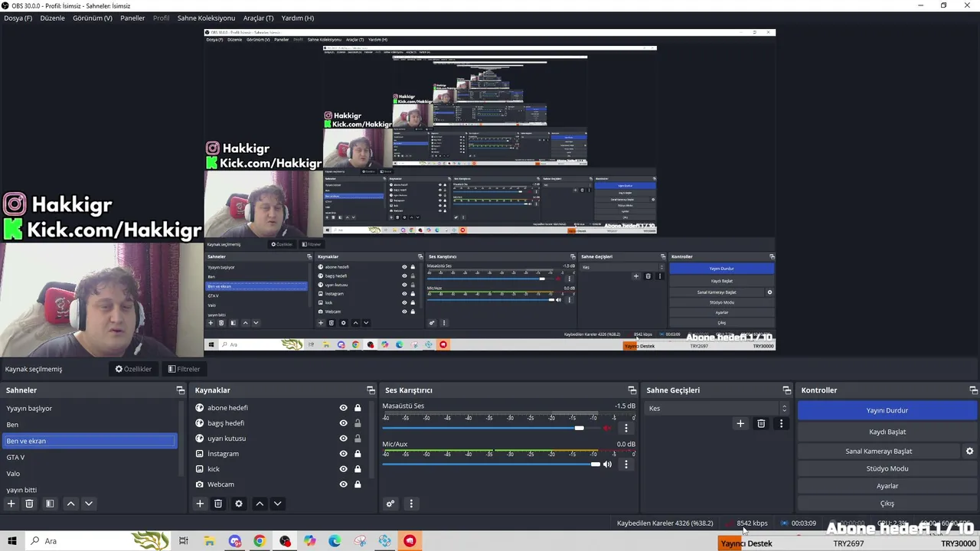The image size is (980, 551).
Task: Exit OBS with Çıkış button
Action: [x=887, y=504]
